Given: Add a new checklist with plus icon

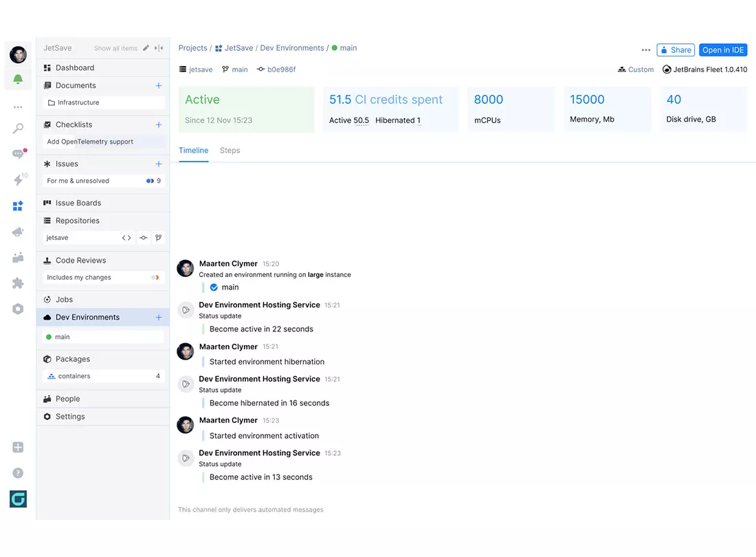Looking at the screenshot, I should [159, 124].
